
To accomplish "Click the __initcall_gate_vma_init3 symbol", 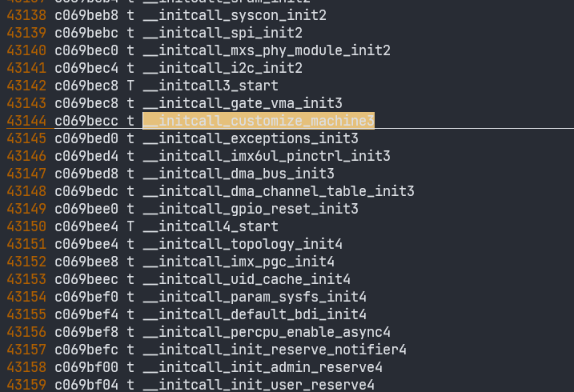I will coord(243,103).
